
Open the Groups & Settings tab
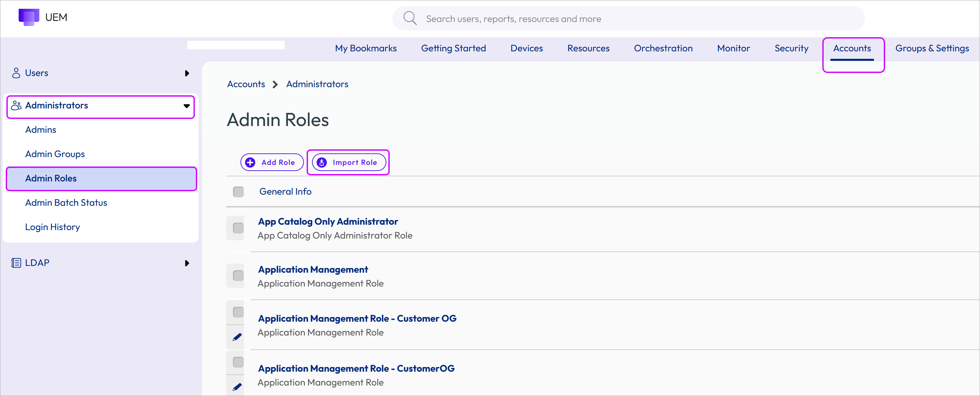click(932, 48)
